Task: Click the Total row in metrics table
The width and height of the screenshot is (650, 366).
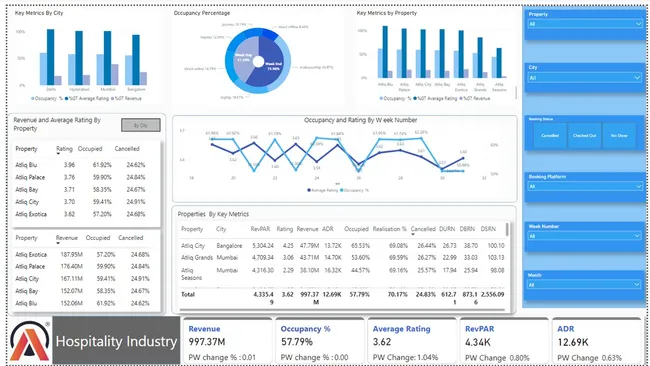Action: coord(342,298)
